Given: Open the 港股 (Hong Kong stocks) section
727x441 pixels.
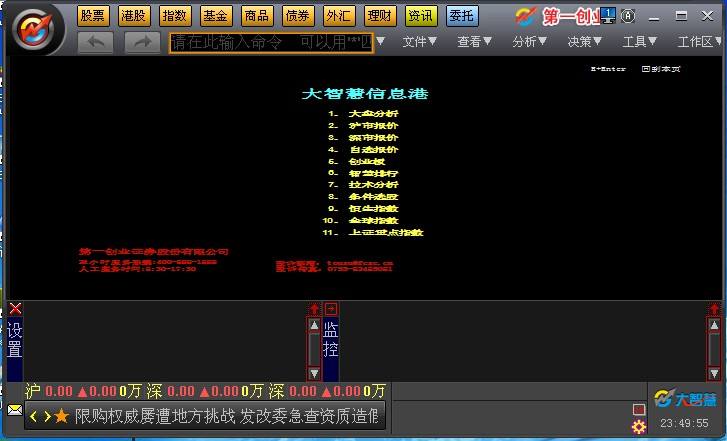Looking at the screenshot, I should pos(134,16).
